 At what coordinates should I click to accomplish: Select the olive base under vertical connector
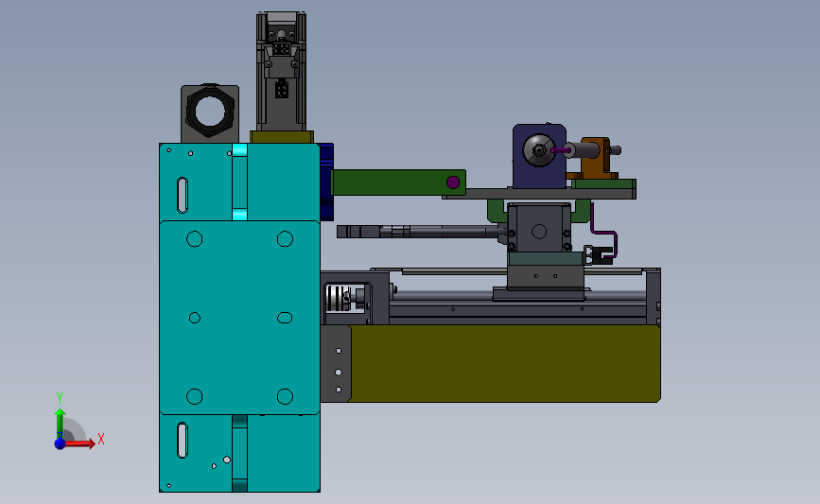point(281,137)
